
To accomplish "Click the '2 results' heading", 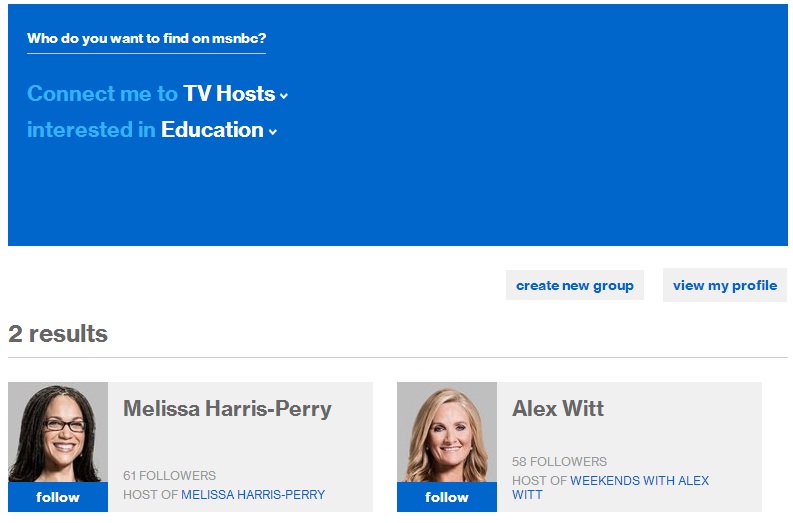I will 58,334.
